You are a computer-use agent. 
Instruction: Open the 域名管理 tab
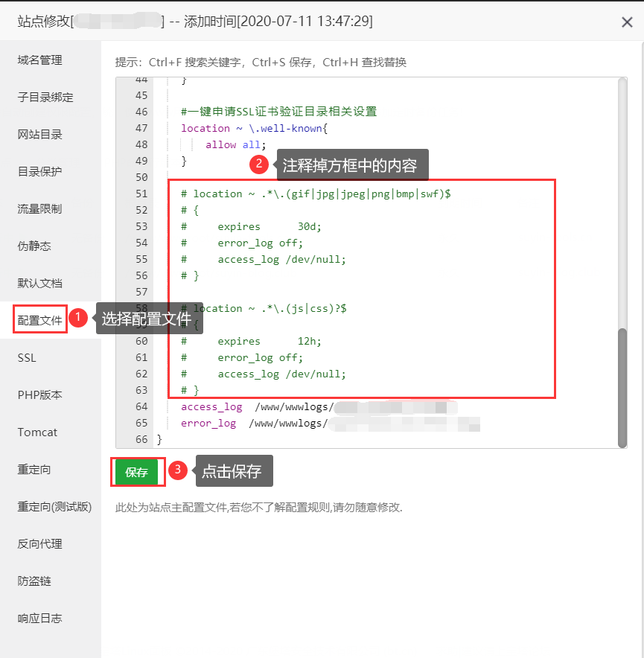point(40,60)
